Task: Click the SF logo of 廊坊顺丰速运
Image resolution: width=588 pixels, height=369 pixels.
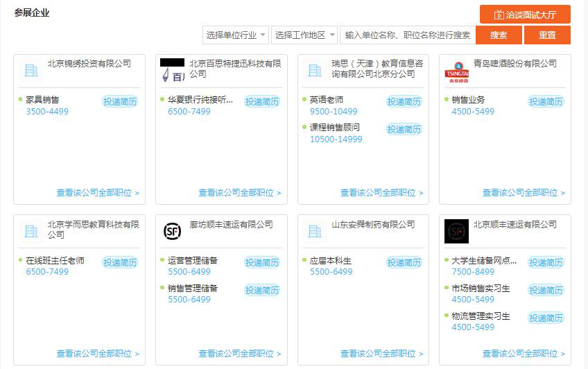Action: (x=172, y=231)
